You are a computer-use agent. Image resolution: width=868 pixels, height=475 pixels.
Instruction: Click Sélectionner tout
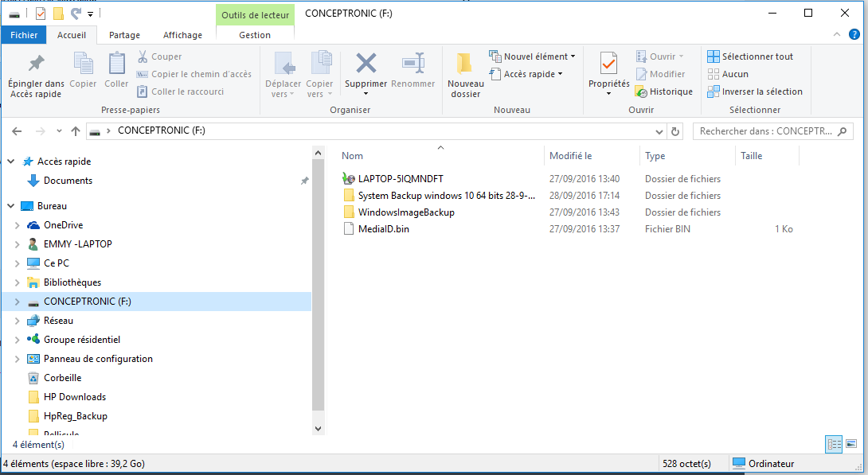coord(751,56)
